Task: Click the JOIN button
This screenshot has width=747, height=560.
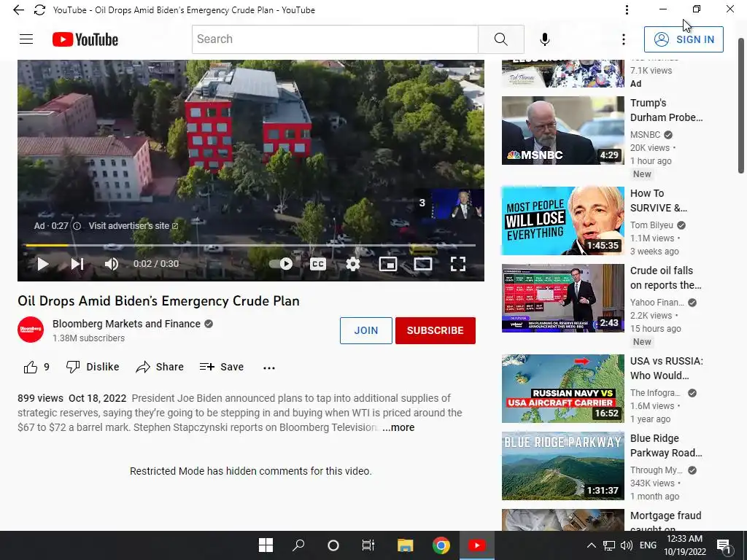Action: (366, 330)
